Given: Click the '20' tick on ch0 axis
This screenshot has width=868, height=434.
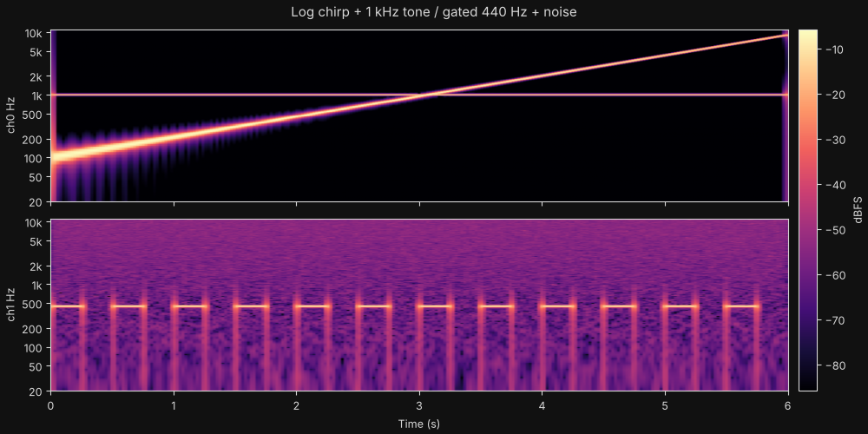Looking at the screenshot, I should tap(37, 202).
